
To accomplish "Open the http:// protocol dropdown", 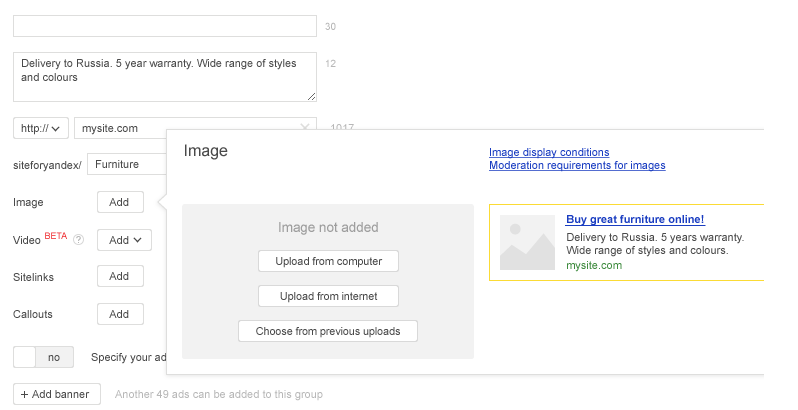I will coord(41,128).
